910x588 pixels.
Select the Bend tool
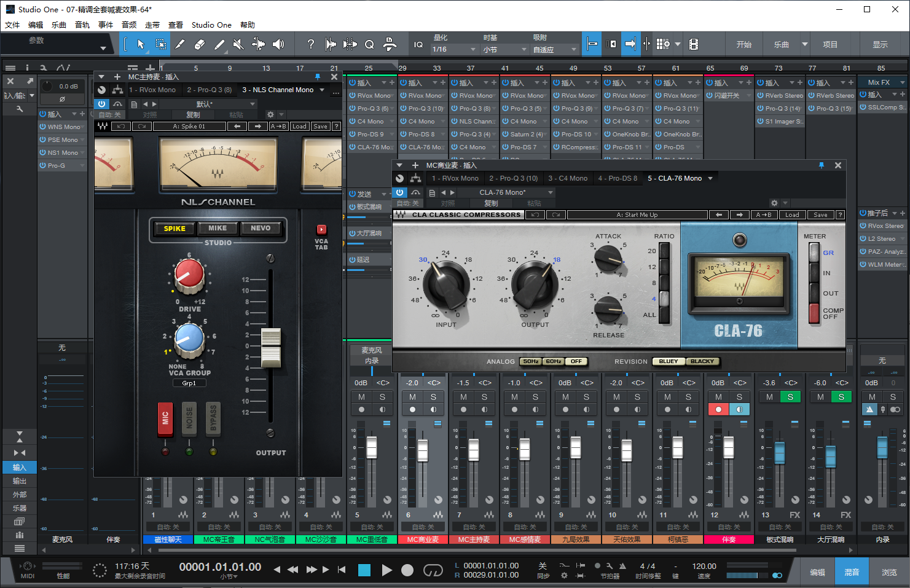(x=258, y=44)
